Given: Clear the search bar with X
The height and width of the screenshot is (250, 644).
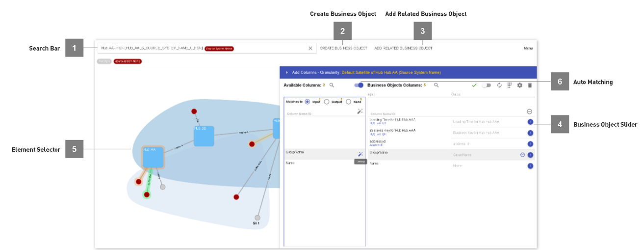Looking at the screenshot, I should pyautogui.click(x=310, y=48).
